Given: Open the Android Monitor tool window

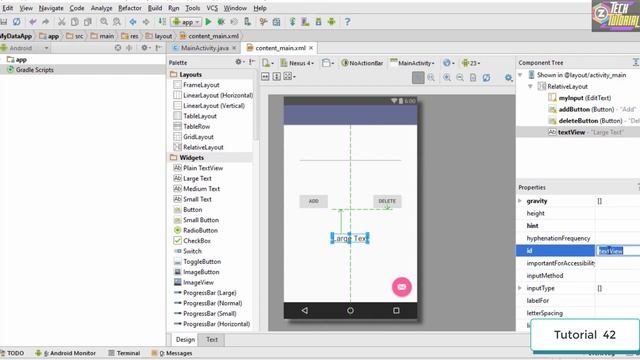Looking at the screenshot, I should [65, 353].
